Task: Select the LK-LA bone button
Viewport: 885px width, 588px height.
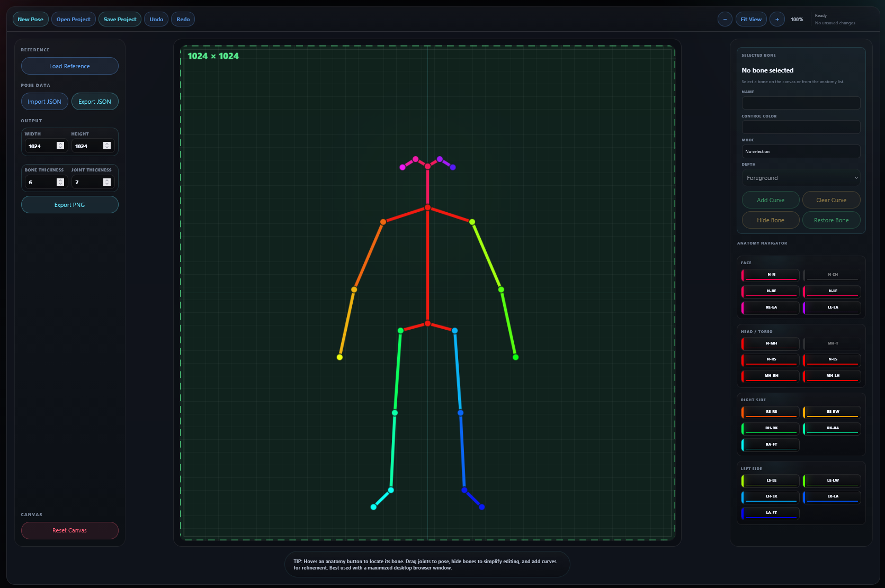Action: tap(832, 497)
